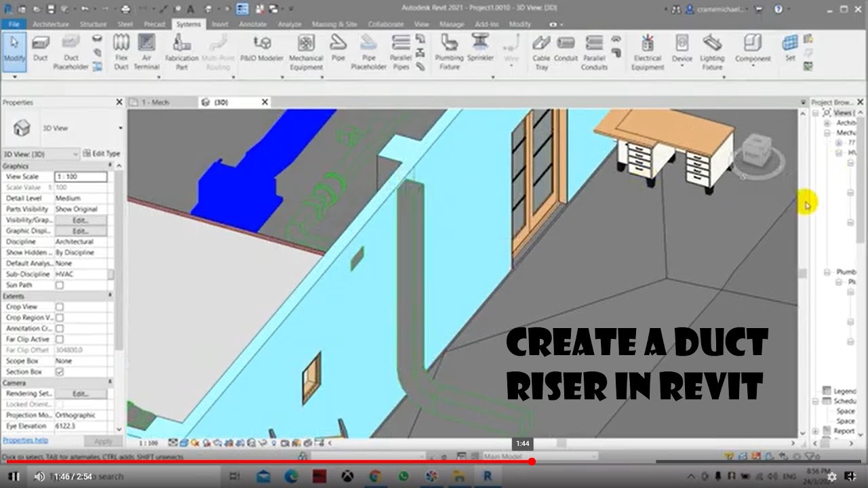Click the Edit Type button
The image size is (868, 488).
[102, 154]
